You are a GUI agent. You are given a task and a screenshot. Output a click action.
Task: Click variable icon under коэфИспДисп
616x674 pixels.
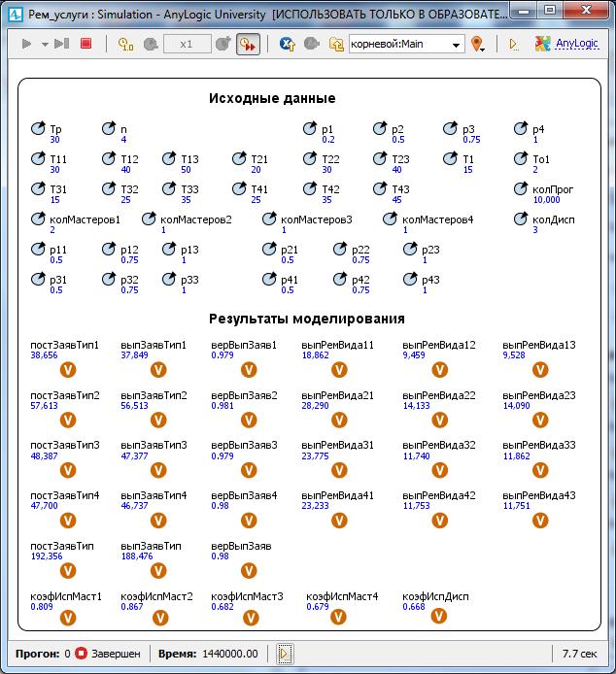tap(439, 616)
